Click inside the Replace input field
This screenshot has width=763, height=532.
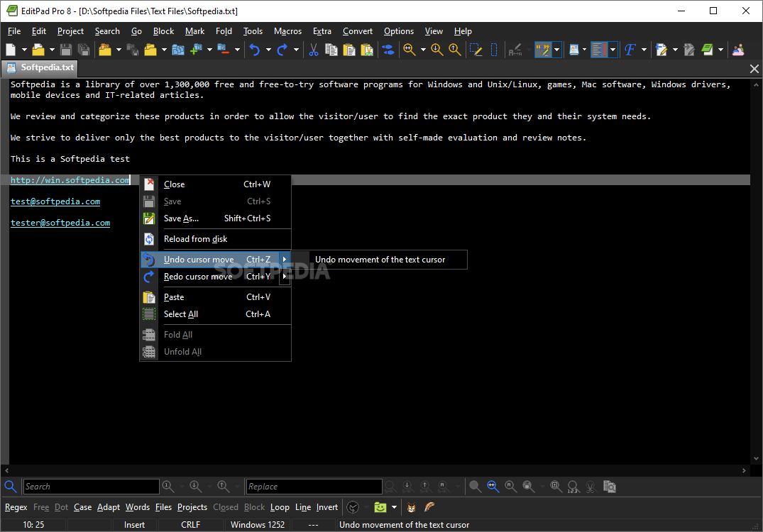click(314, 487)
